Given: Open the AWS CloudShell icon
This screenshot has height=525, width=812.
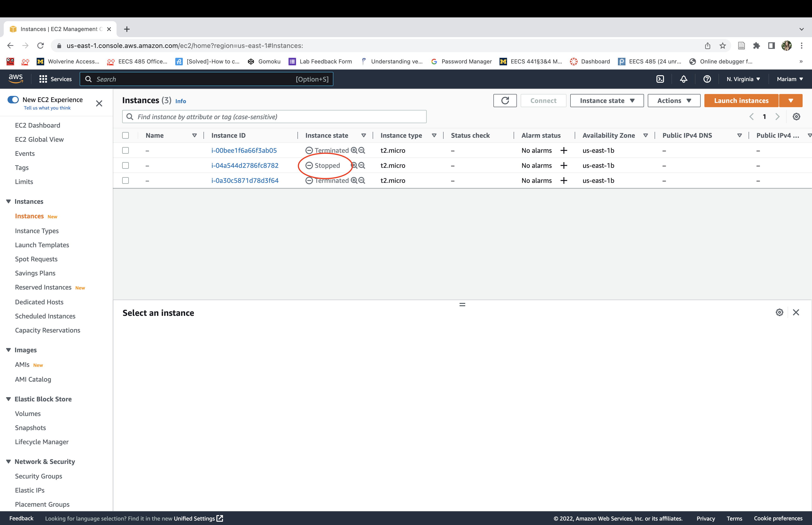Looking at the screenshot, I should pos(660,79).
